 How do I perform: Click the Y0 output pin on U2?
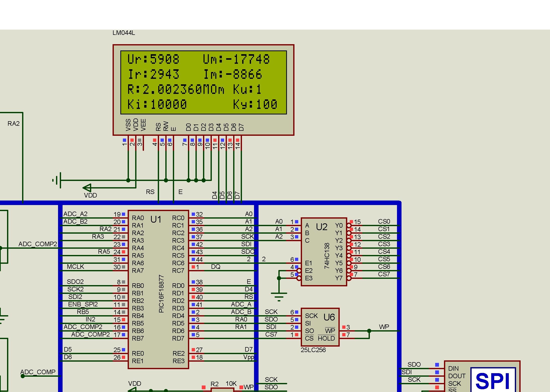[339, 225]
